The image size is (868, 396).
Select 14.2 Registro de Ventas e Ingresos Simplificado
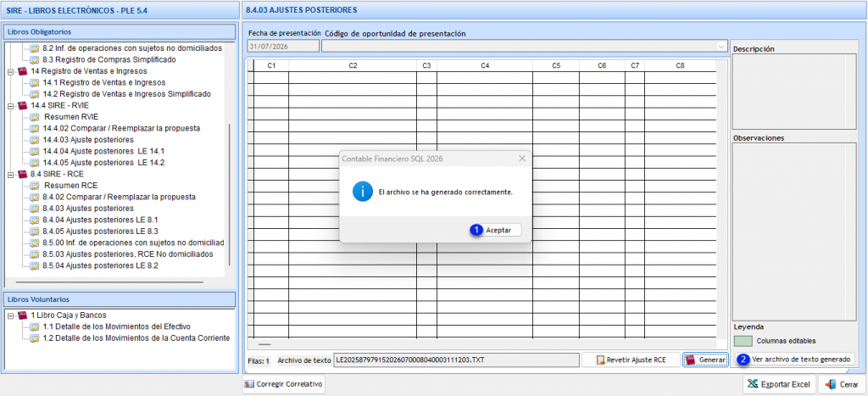point(127,94)
